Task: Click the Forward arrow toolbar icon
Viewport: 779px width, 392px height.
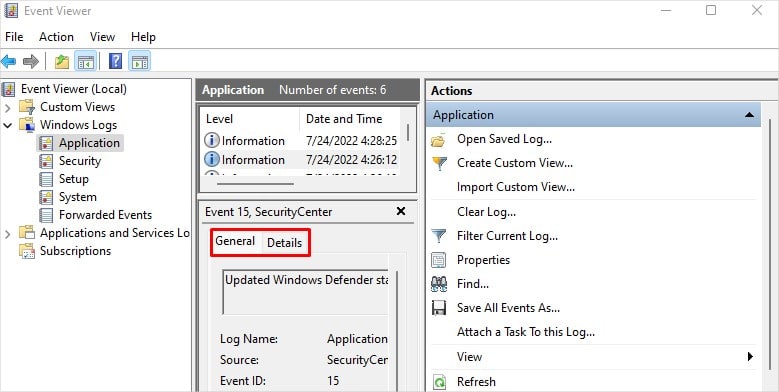Action: click(x=31, y=62)
